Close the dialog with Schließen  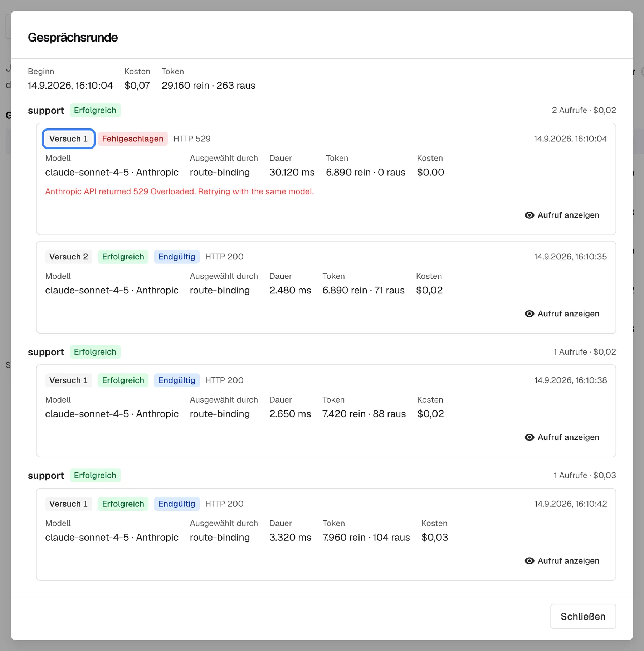(583, 616)
